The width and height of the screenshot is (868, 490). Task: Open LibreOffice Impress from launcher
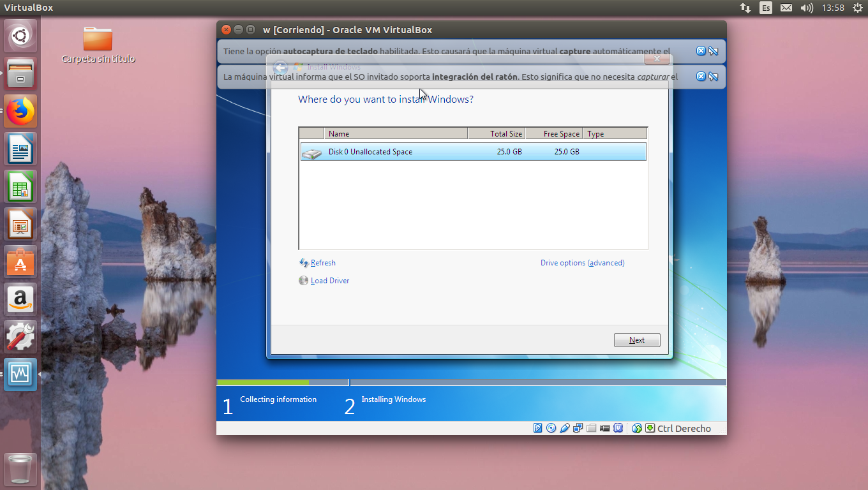pos(20,225)
